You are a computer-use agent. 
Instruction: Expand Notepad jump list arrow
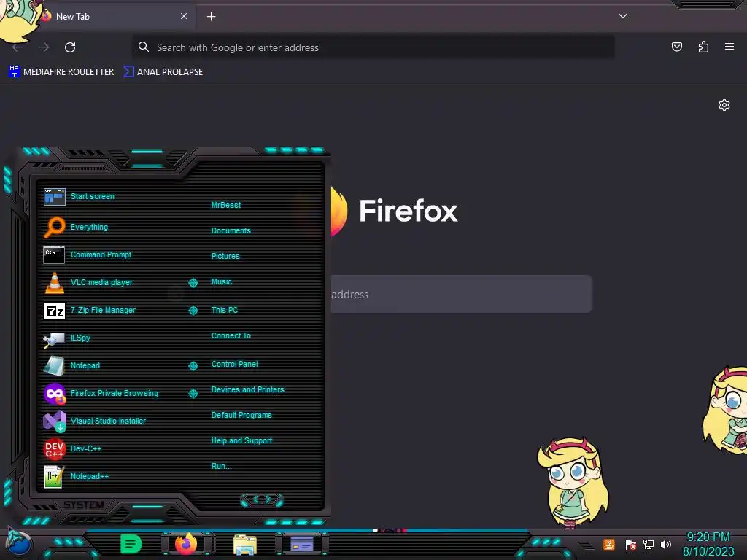(x=193, y=366)
